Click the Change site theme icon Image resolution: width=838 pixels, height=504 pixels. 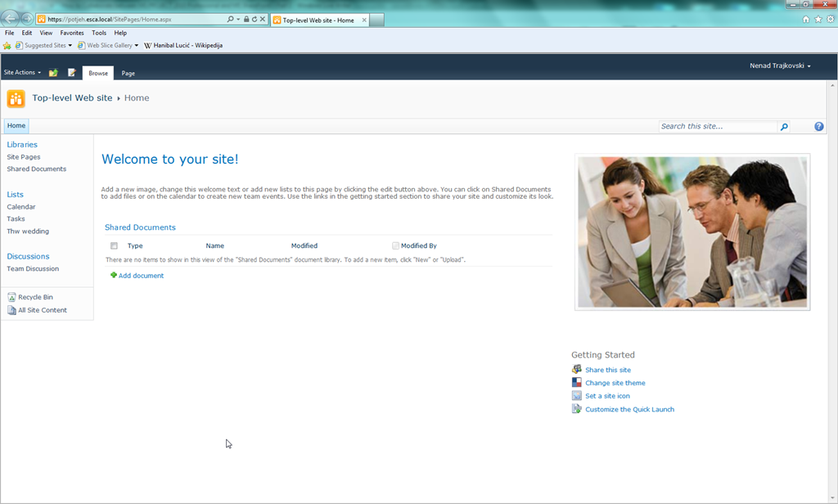click(577, 383)
